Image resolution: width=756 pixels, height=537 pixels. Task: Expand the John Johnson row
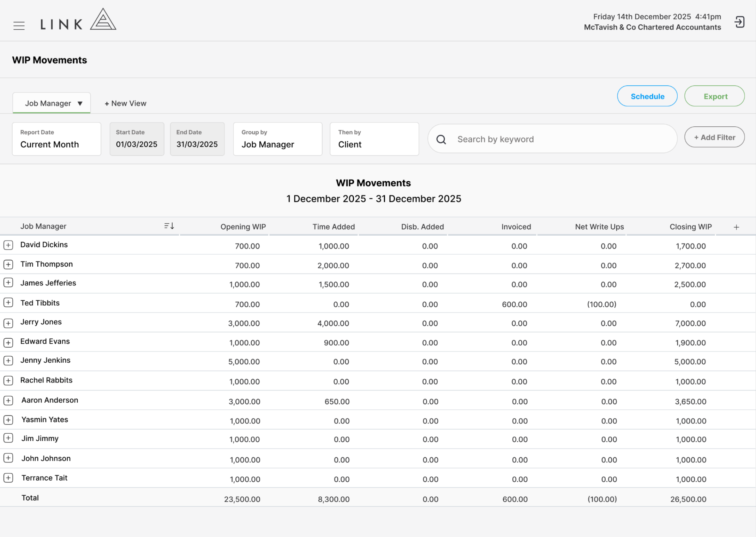tap(8, 458)
